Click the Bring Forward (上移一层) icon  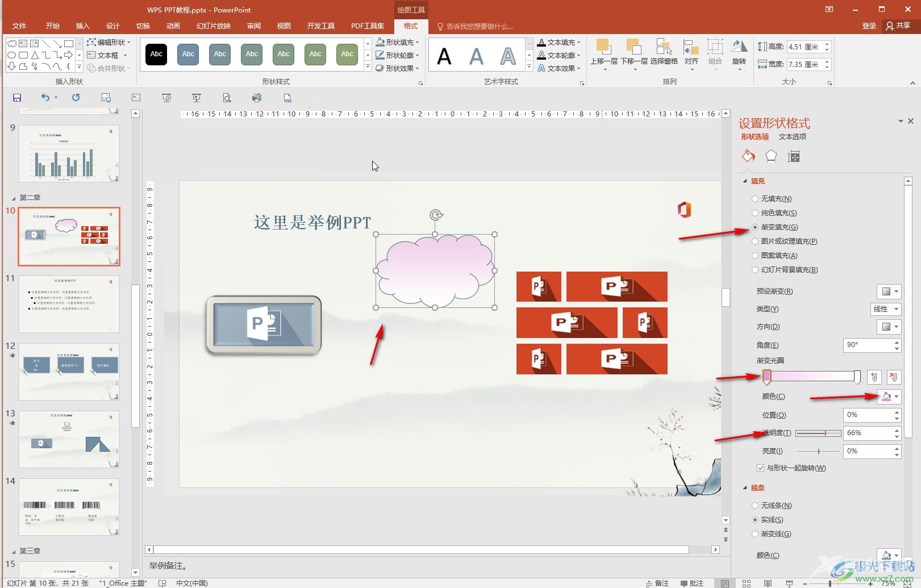click(x=603, y=47)
